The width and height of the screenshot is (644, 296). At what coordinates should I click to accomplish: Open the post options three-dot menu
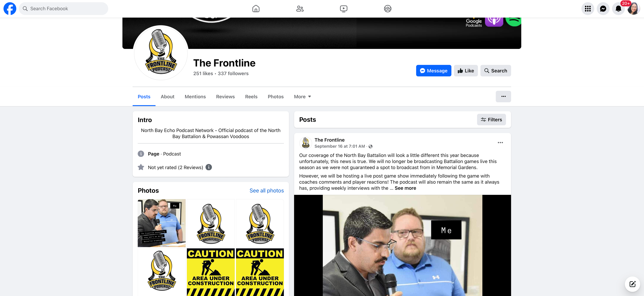click(500, 143)
